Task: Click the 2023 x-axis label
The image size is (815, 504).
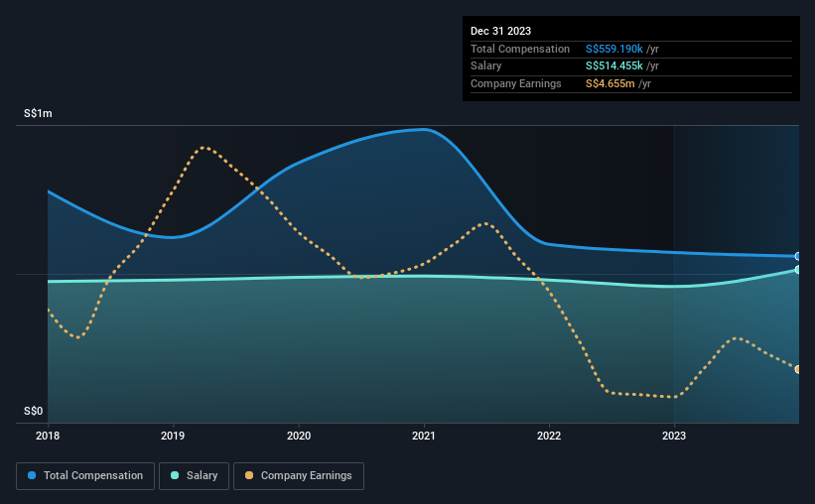Action: [674, 436]
